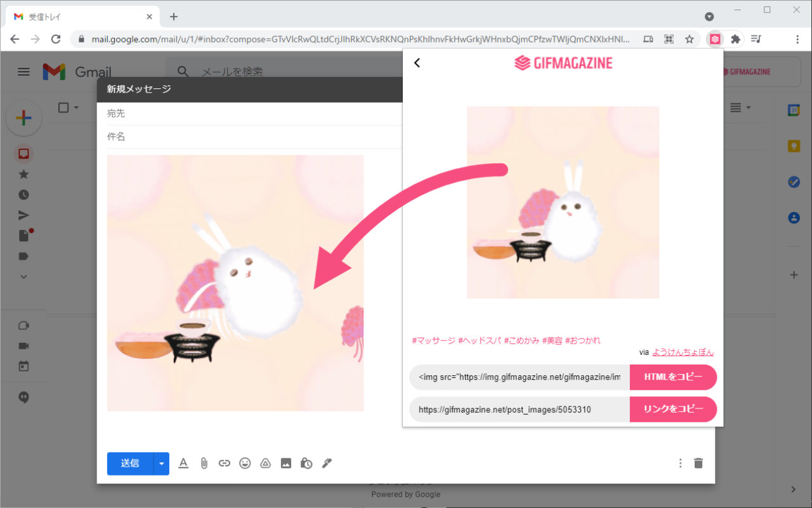Toggle formatting options icon in the compose toolbar
Screen dimensions: 812x508
(x=183, y=464)
